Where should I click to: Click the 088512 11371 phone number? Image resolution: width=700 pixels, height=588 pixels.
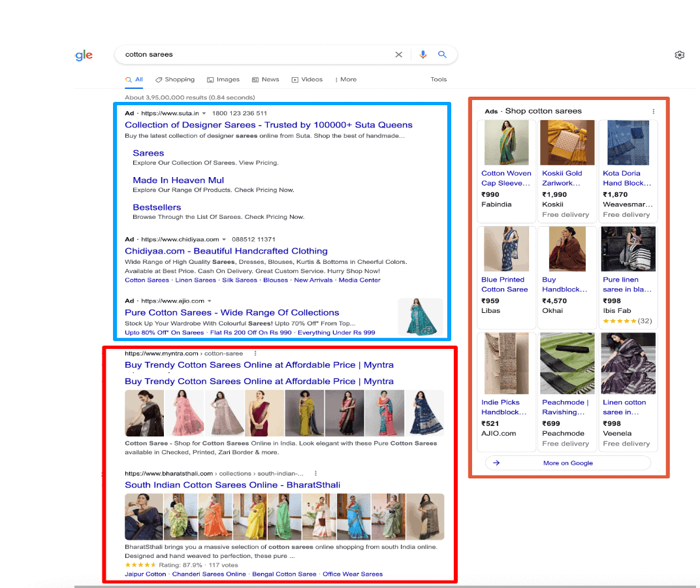click(253, 240)
